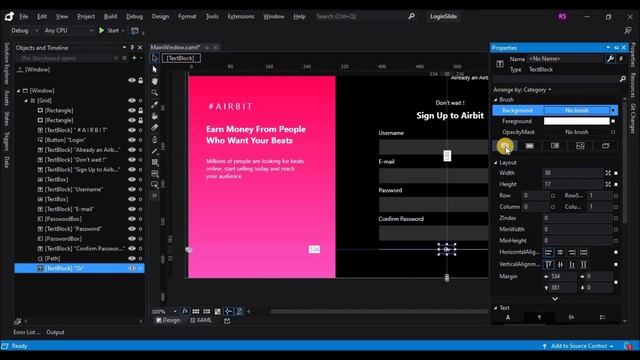Open the Events lightning bolt view
640x360 pixels.
click(x=621, y=59)
